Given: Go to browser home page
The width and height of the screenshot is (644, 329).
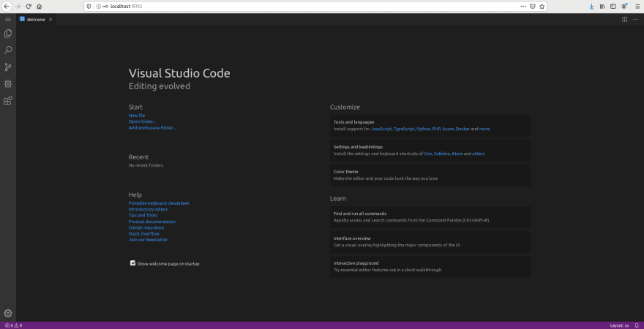Looking at the screenshot, I should pos(39,7).
